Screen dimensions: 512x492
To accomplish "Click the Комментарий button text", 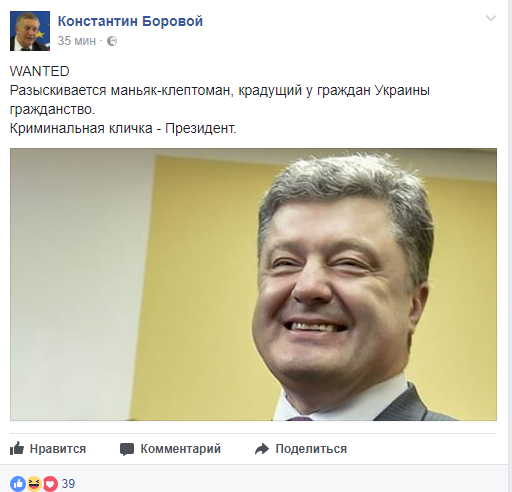I will tap(180, 449).
